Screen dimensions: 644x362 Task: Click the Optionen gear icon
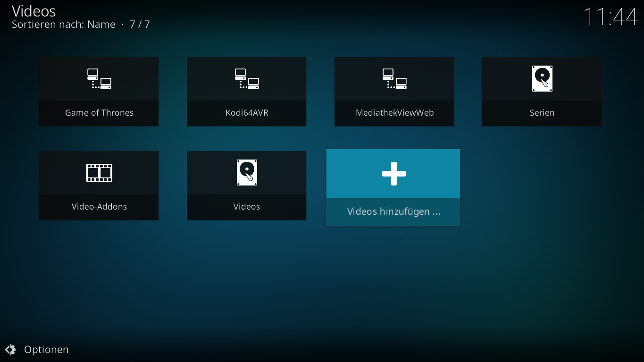click(10, 350)
